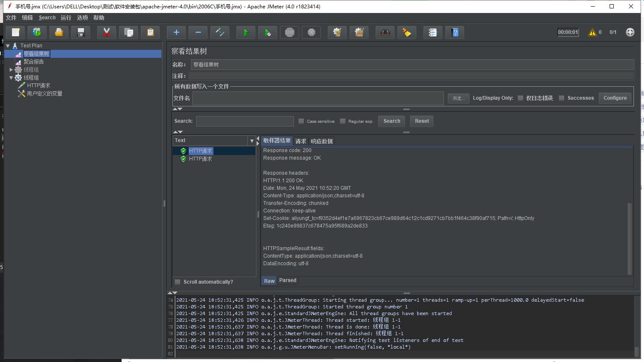
Task: Switch to the Parsed tab
Action: [288, 280]
